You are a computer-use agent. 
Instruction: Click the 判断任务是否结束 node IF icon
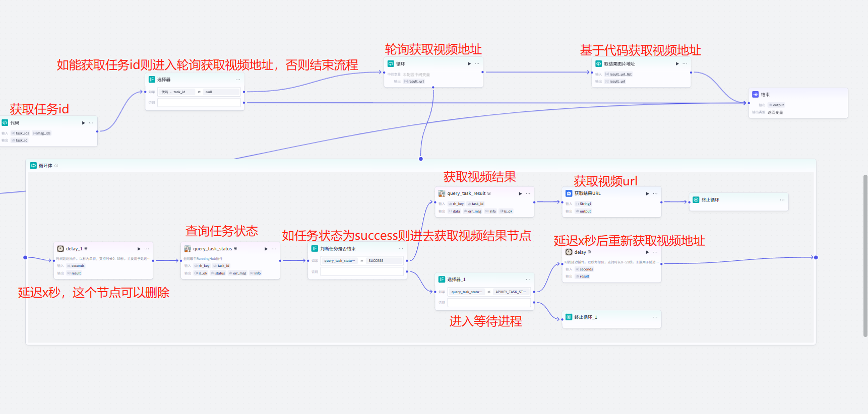[x=315, y=249]
